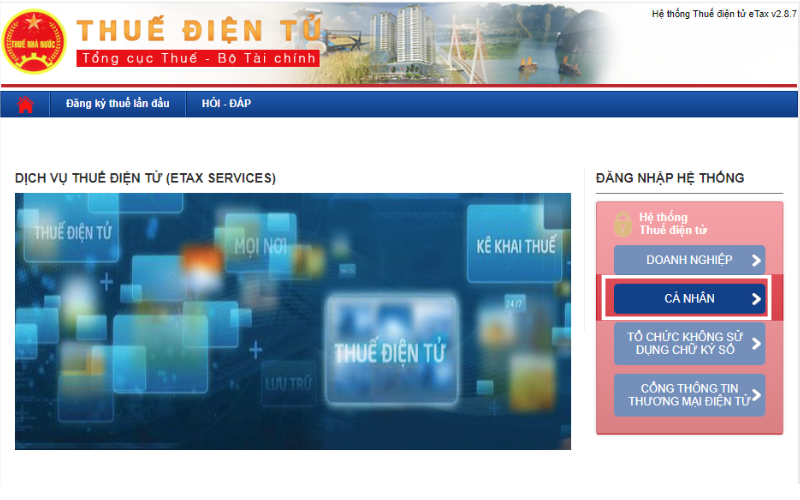This screenshot has width=800, height=500.
Task: Click the red home icon
Action: click(x=25, y=105)
